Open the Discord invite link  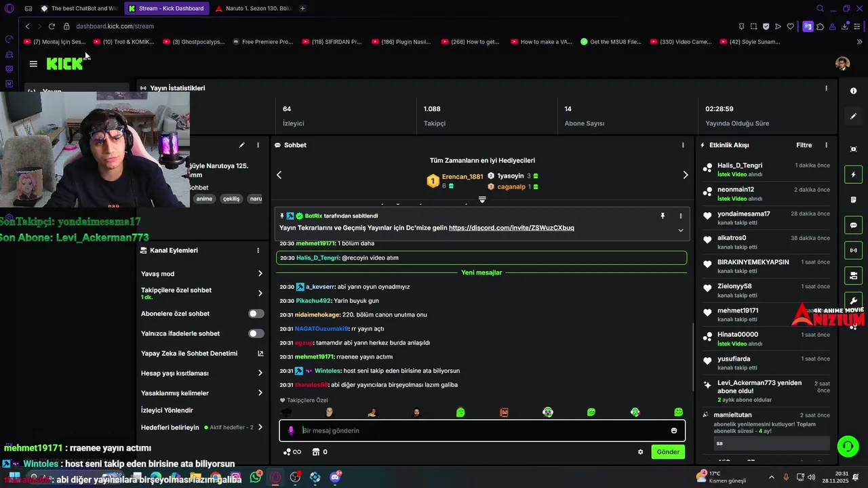click(x=511, y=228)
